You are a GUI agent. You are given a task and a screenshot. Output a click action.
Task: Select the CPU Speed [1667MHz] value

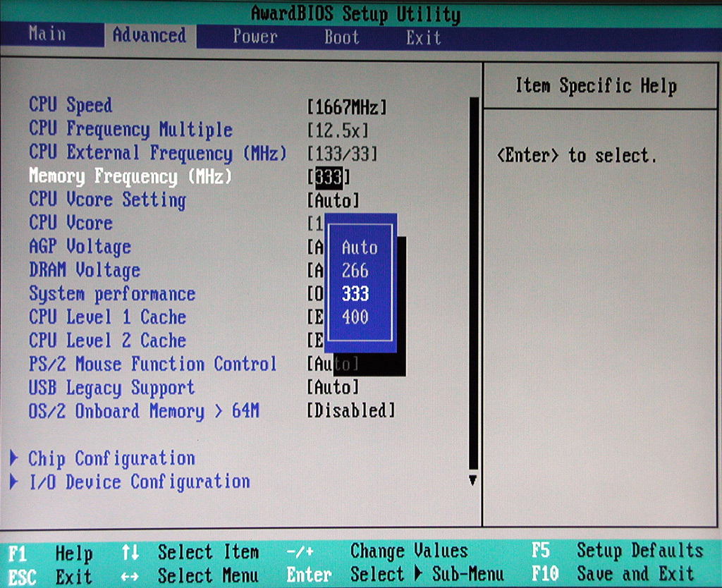pyautogui.click(x=347, y=108)
